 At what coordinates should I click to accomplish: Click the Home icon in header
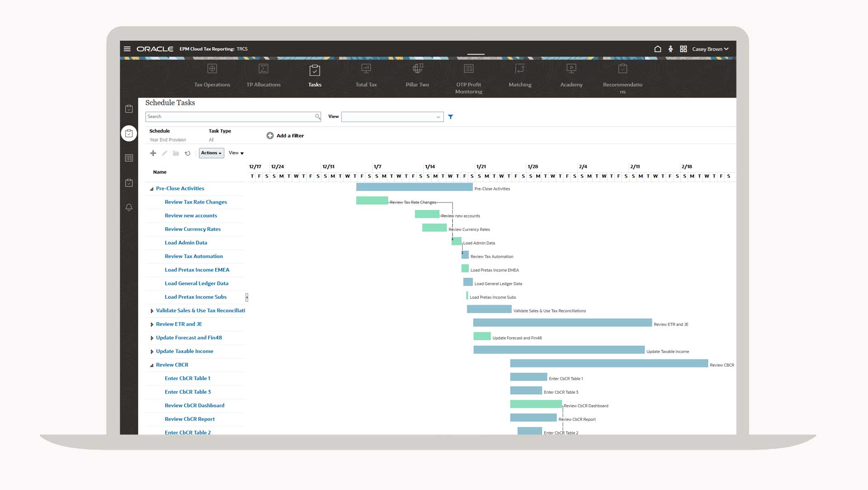(658, 49)
